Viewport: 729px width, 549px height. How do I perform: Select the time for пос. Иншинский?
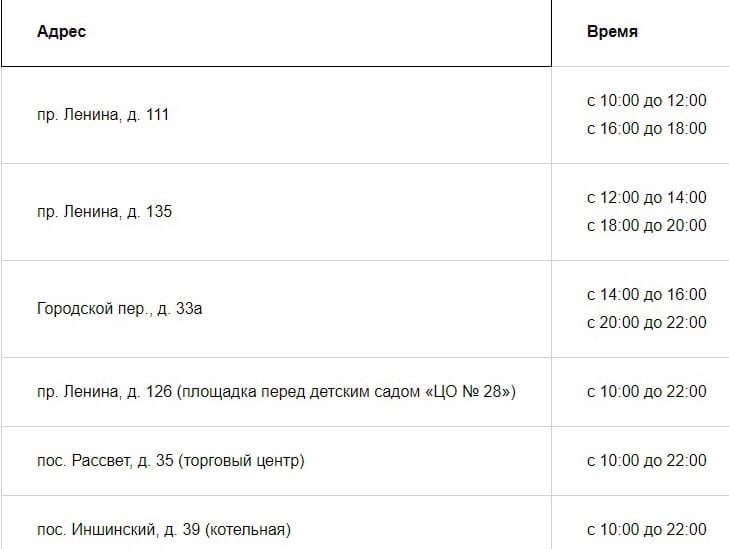pyautogui.click(x=646, y=529)
